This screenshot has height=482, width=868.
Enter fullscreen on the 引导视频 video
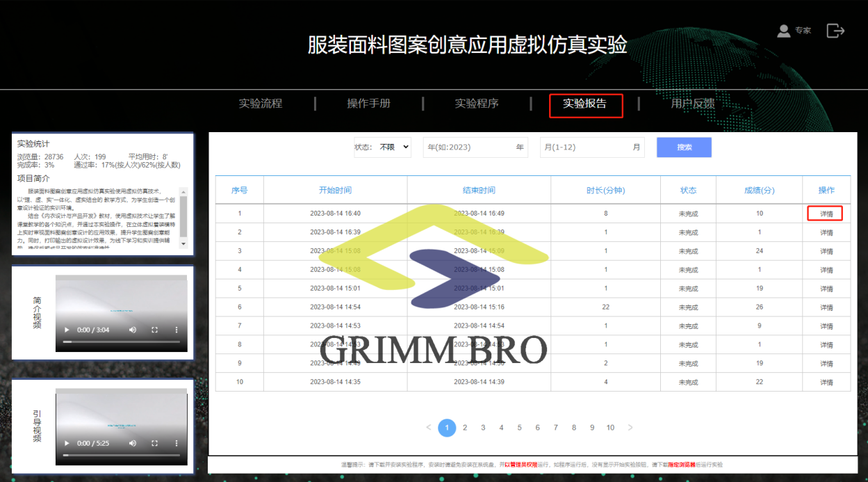click(155, 443)
